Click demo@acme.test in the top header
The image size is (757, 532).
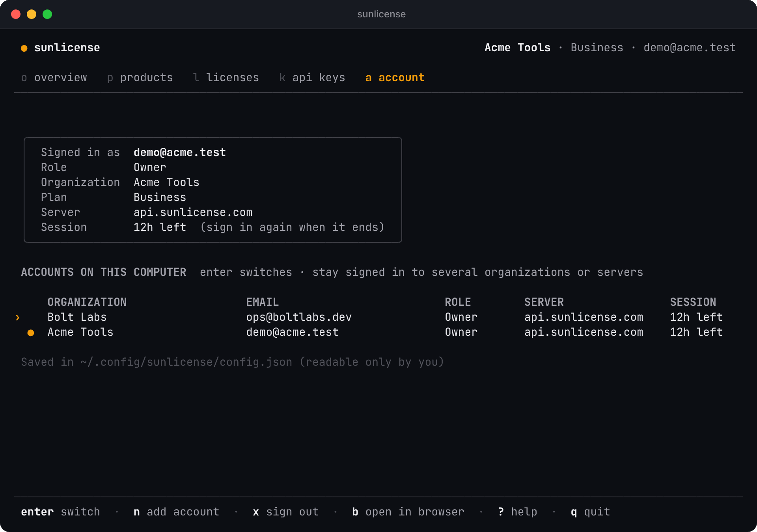pos(690,48)
